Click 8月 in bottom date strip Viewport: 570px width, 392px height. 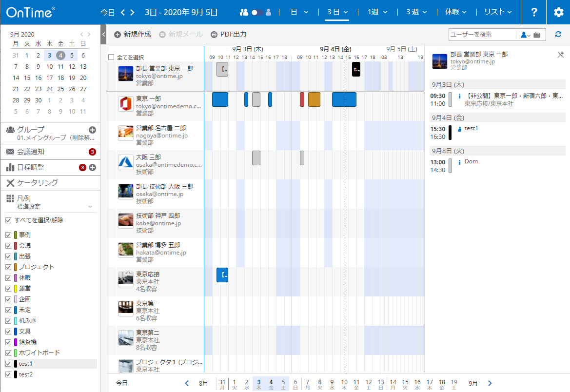pos(203,383)
